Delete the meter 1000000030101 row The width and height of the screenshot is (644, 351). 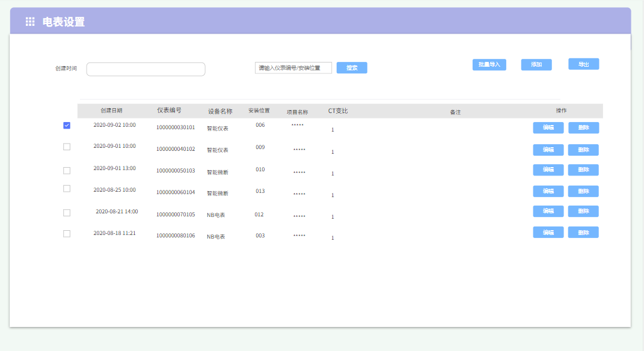click(583, 127)
